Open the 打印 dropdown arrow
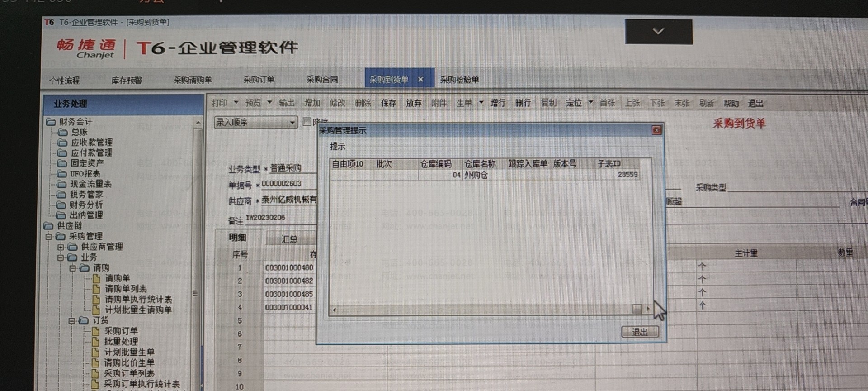868x391 pixels. point(236,103)
